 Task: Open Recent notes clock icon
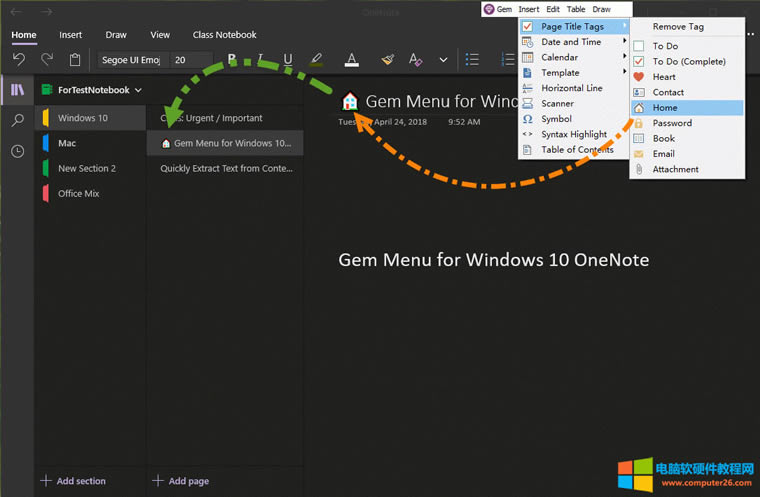pos(18,152)
